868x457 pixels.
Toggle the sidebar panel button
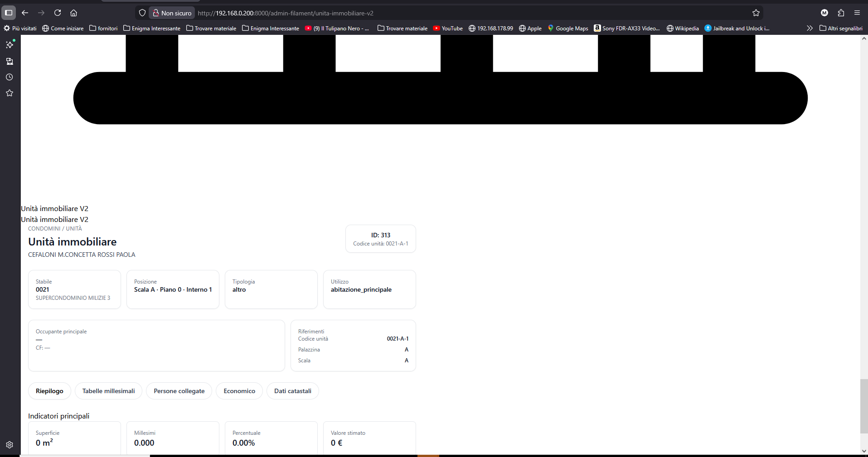click(x=9, y=13)
